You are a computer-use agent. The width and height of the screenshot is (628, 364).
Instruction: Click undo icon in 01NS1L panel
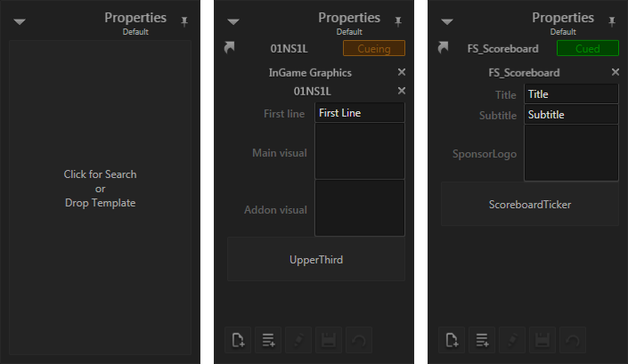[x=359, y=339]
